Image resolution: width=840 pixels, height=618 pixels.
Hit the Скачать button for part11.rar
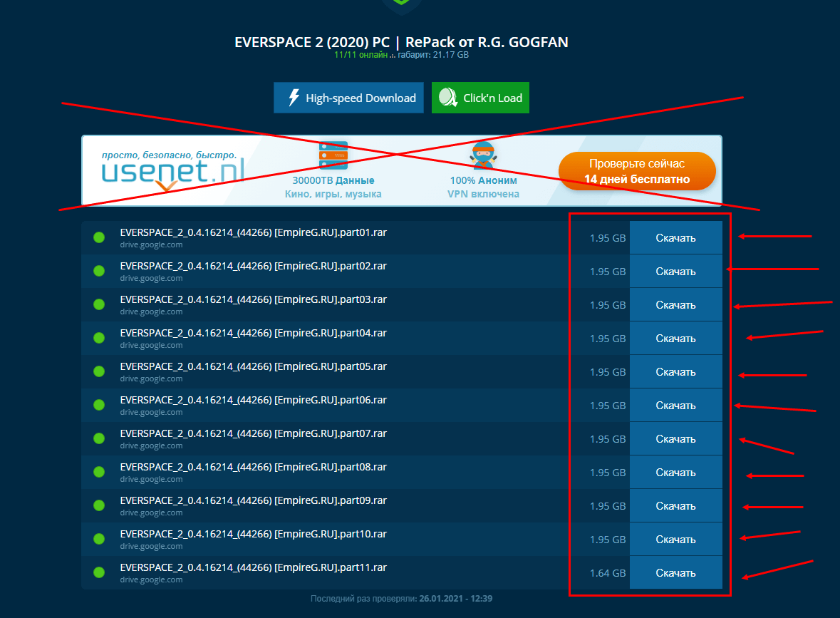(x=675, y=573)
